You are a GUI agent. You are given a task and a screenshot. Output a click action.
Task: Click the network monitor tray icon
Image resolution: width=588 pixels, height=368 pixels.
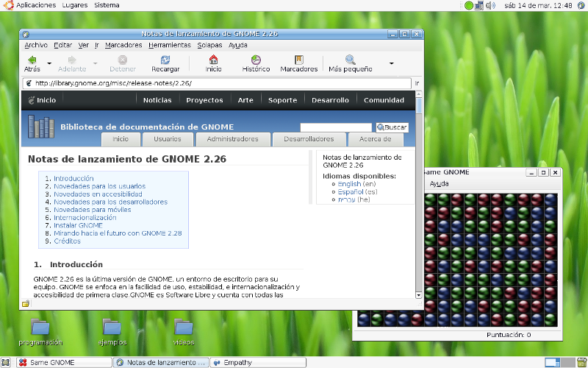(479, 5)
